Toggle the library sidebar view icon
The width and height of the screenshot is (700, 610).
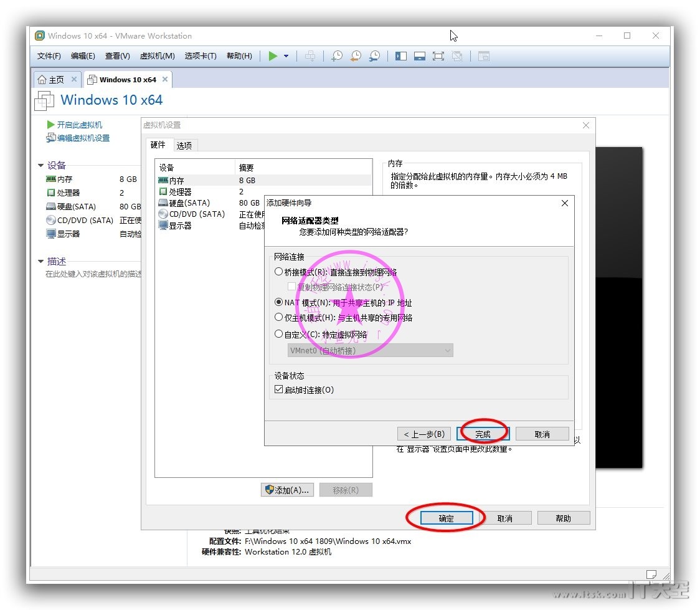click(x=401, y=56)
